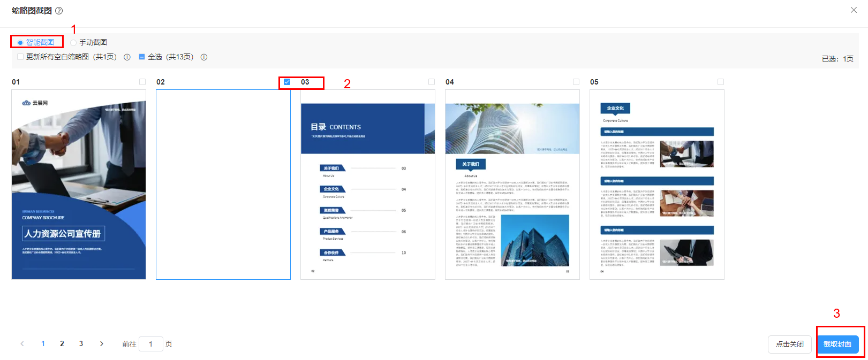The image size is (868, 360).
Task: Check the checkbox for page 05
Action: pyautogui.click(x=721, y=82)
